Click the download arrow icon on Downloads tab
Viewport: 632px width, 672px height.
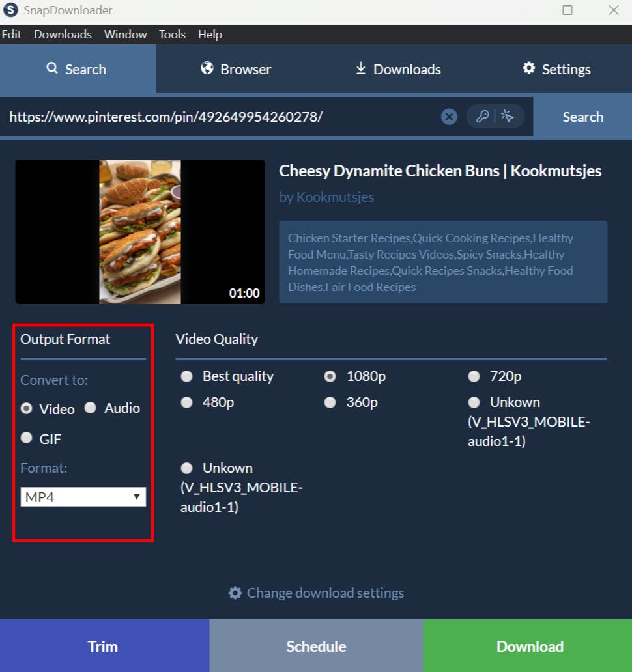pyautogui.click(x=360, y=68)
